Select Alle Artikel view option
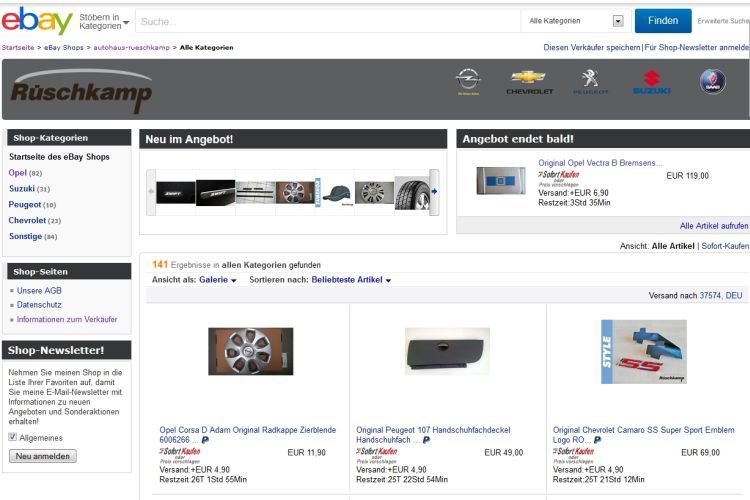The height and width of the screenshot is (500, 750). tap(673, 246)
